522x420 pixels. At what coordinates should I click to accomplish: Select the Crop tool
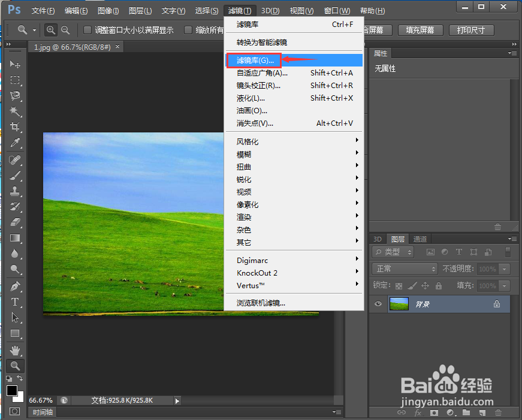[x=15, y=125]
